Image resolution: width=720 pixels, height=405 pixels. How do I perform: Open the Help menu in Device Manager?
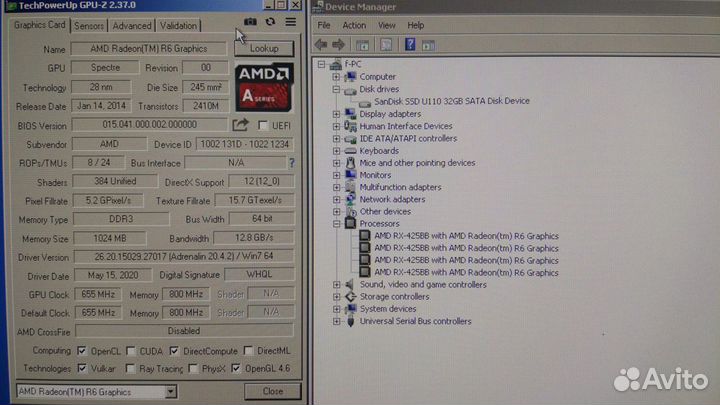(x=416, y=25)
